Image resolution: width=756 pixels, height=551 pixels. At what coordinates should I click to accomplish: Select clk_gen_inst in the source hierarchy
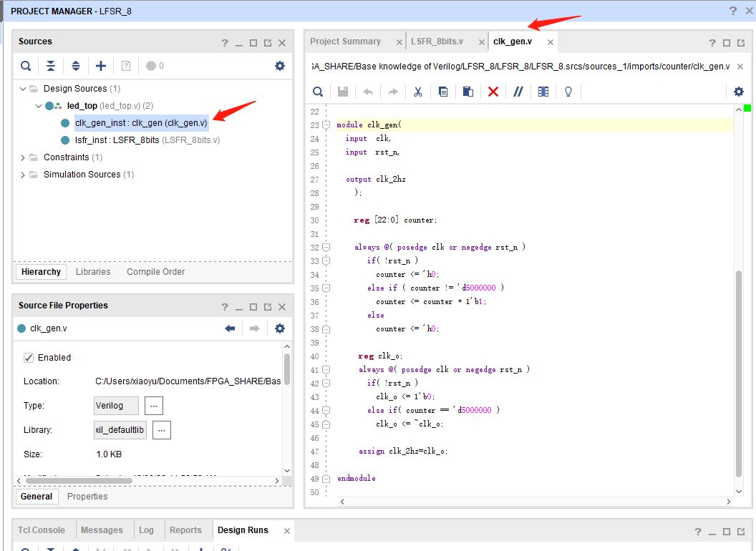tap(141, 123)
